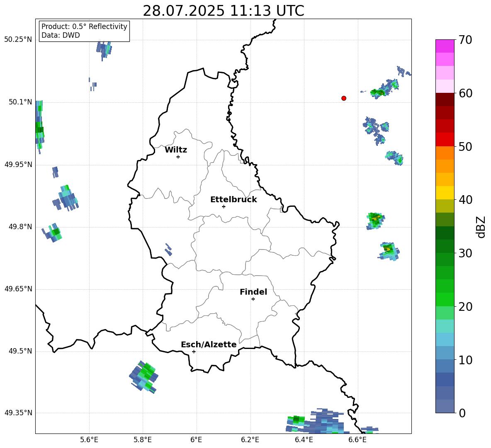491x448 pixels.
Task: Click the Findel city label
Action: pos(253,292)
